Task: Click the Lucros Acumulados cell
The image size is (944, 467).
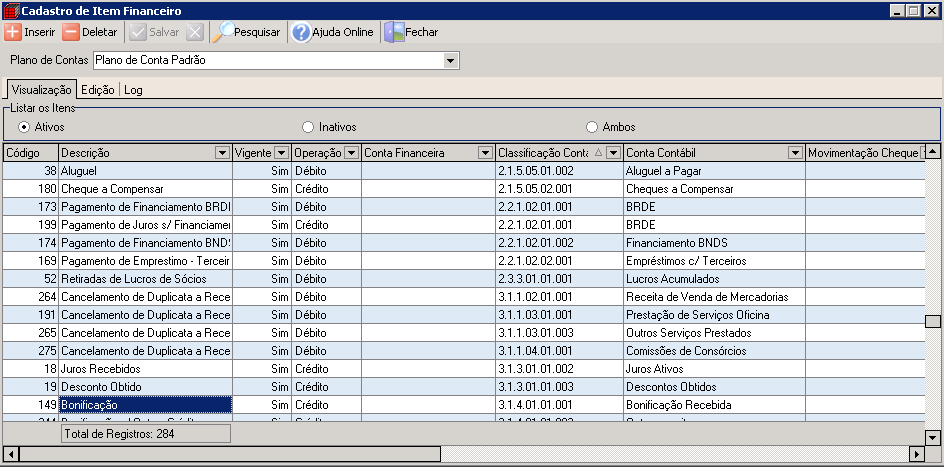Action: tap(715, 279)
